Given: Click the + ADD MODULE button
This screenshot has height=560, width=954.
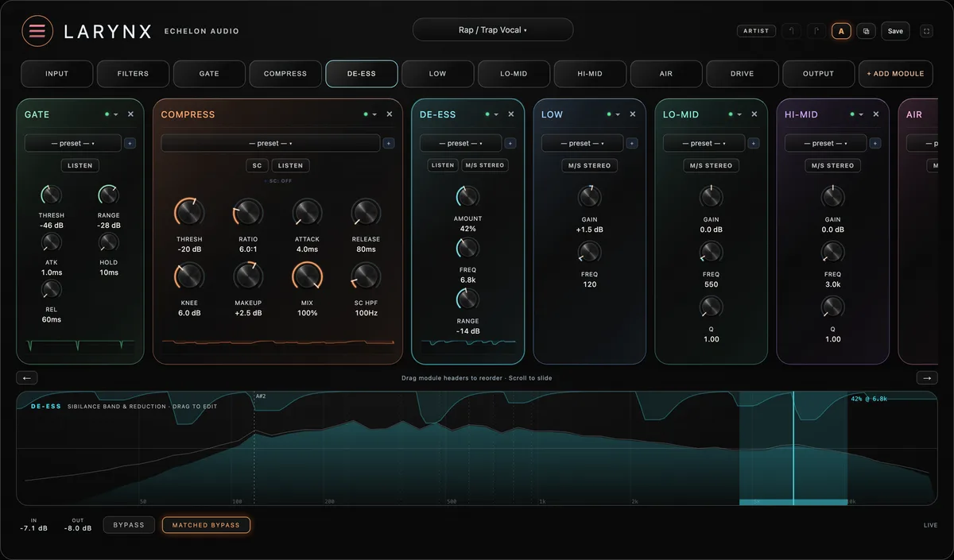Looking at the screenshot, I should [x=896, y=74].
